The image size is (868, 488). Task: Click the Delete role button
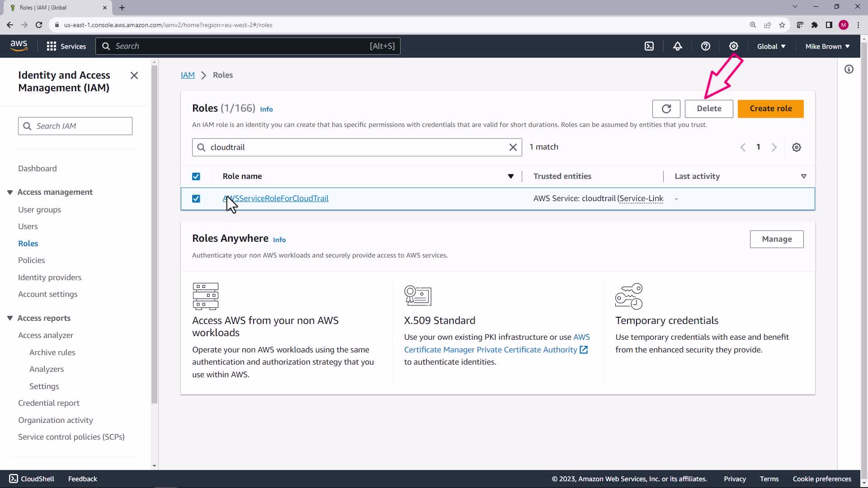[x=708, y=109]
